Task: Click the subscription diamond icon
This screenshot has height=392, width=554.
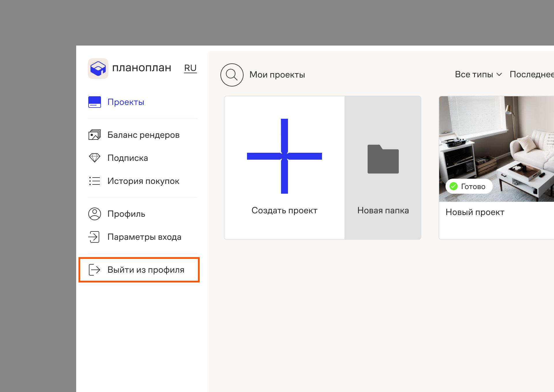Action: [94, 158]
